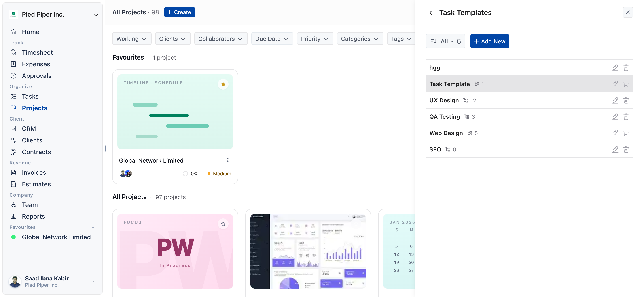Open Timesheet in sidebar
Screen dimensions: 644x297
coord(37,52)
